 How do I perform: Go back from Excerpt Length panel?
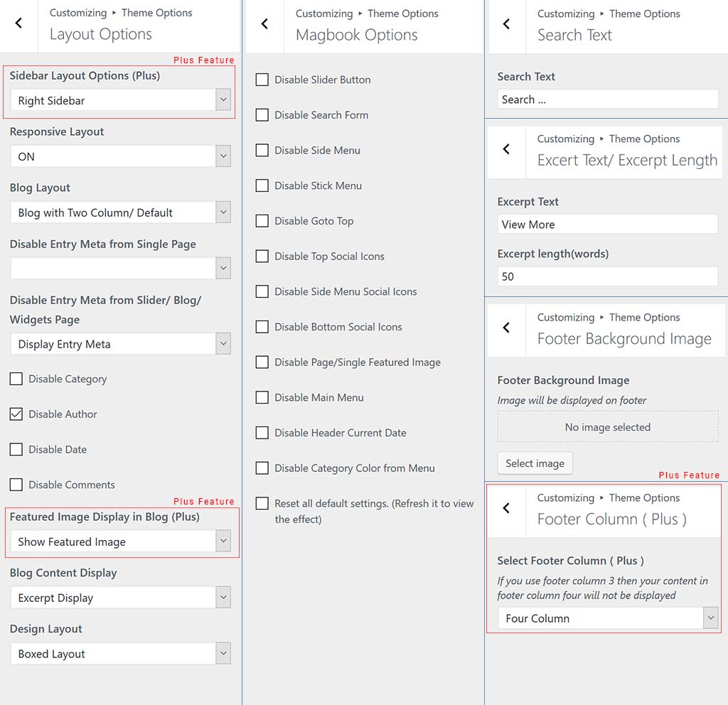pyautogui.click(x=506, y=149)
